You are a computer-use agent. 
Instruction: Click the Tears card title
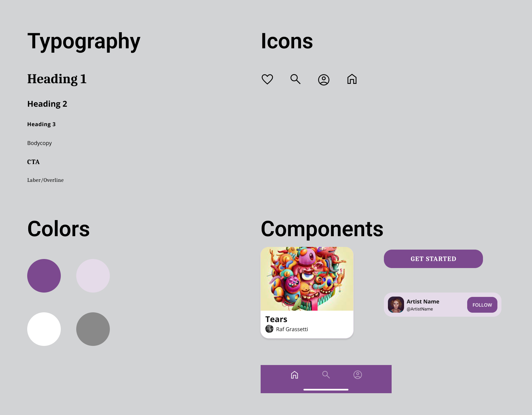pyautogui.click(x=276, y=319)
